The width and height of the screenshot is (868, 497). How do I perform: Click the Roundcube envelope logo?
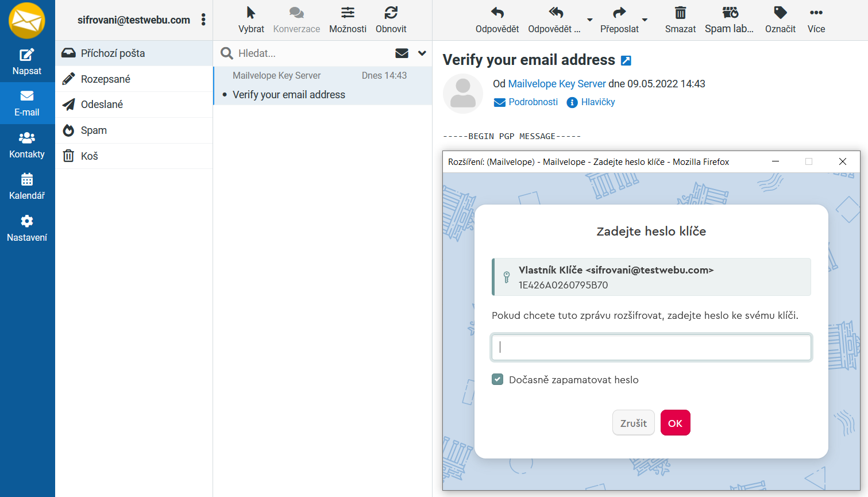point(27,21)
